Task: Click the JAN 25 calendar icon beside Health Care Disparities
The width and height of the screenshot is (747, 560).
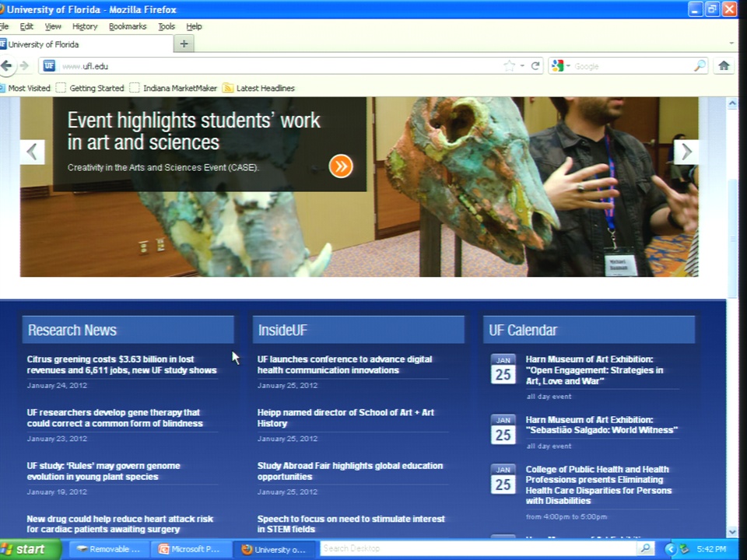Action: 503,479
